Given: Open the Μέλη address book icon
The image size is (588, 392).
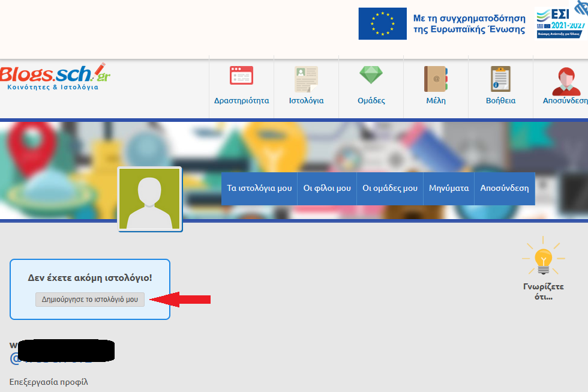Looking at the screenshot, I should point(436,79).
